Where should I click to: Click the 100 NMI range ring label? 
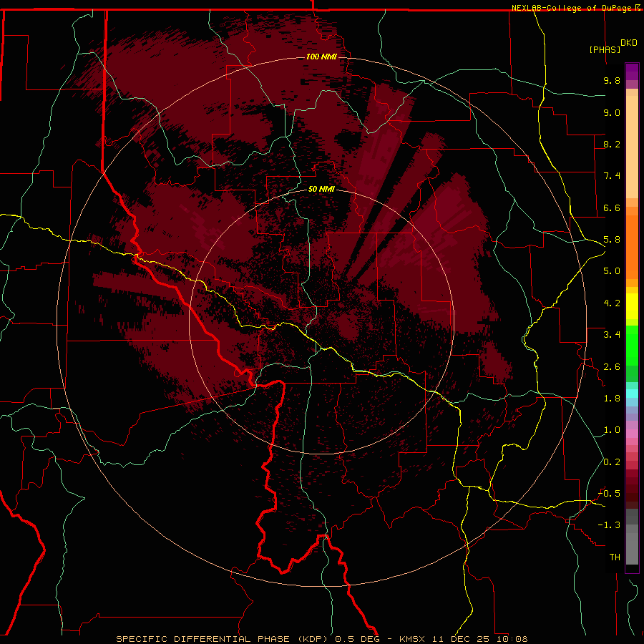tap(321, 57)
